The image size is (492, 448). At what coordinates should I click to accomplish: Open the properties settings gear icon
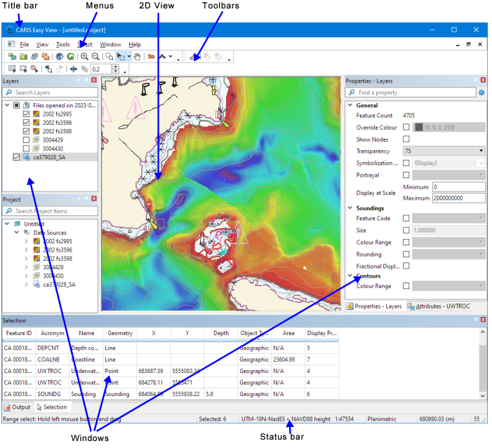tap(481, 93)
